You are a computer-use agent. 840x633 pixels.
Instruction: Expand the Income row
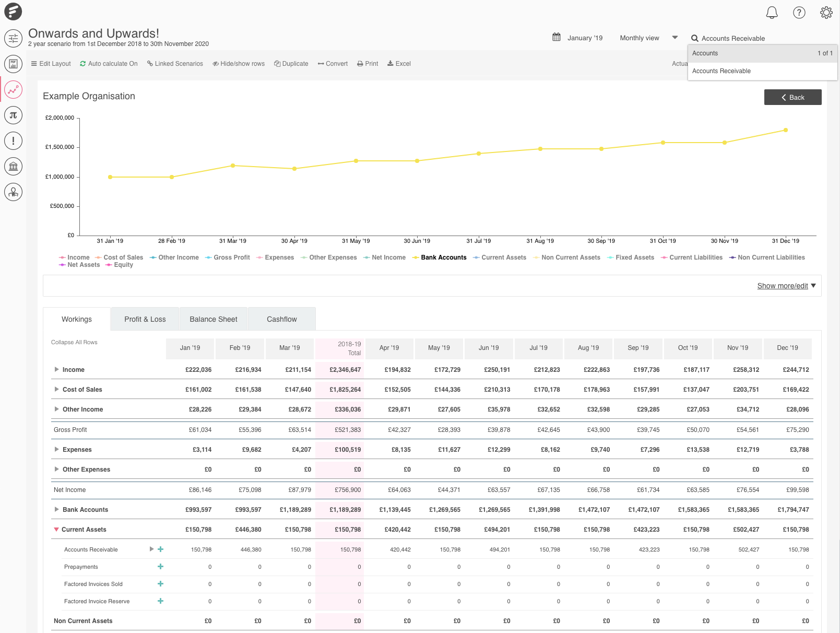56,369
